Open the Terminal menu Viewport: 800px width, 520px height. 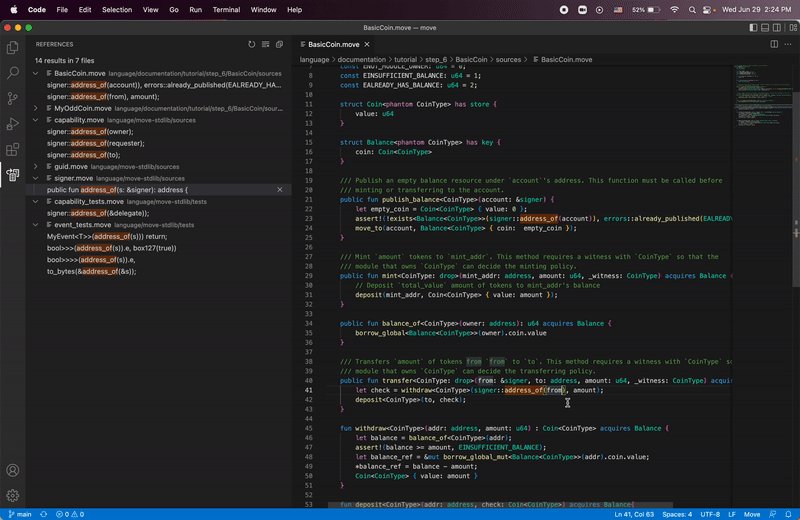(226, 10)
